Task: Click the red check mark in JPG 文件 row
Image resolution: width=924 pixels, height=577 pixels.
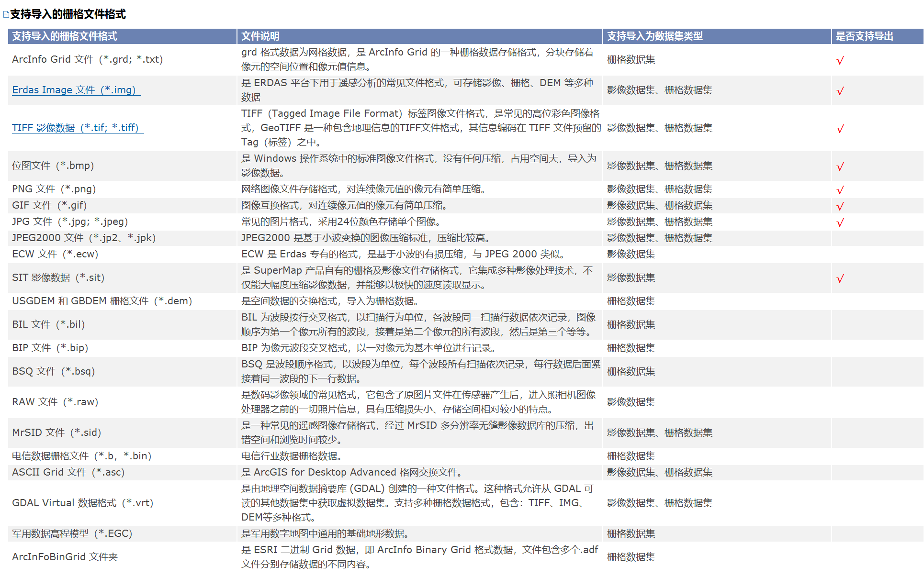Action: tap(840, 223)
